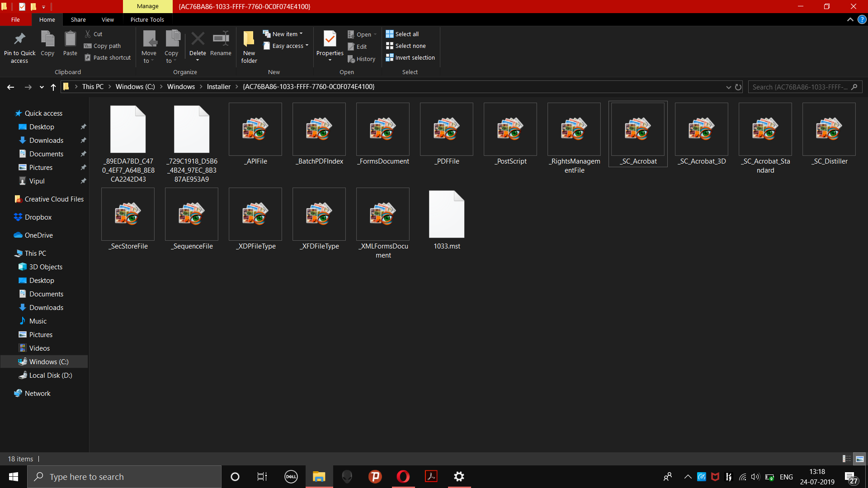Show hidden tray icons chevron
The image size is (868, 488).
688,477
